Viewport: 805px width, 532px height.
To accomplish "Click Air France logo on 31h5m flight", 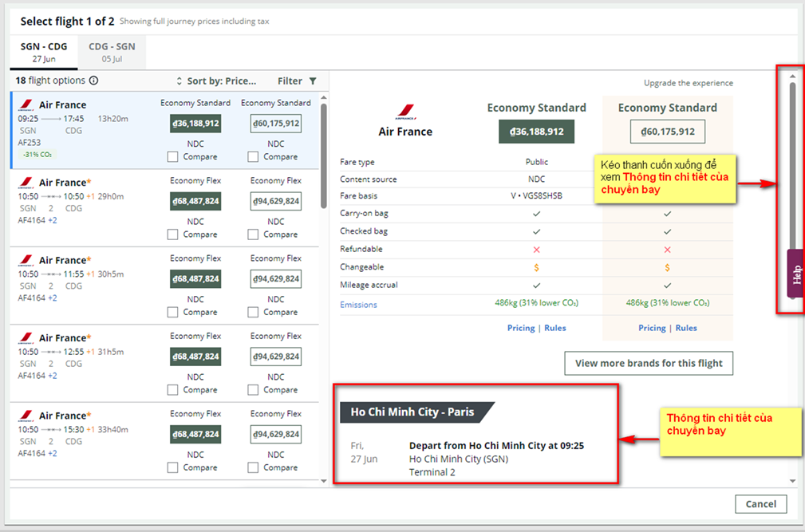I will 26,338.
